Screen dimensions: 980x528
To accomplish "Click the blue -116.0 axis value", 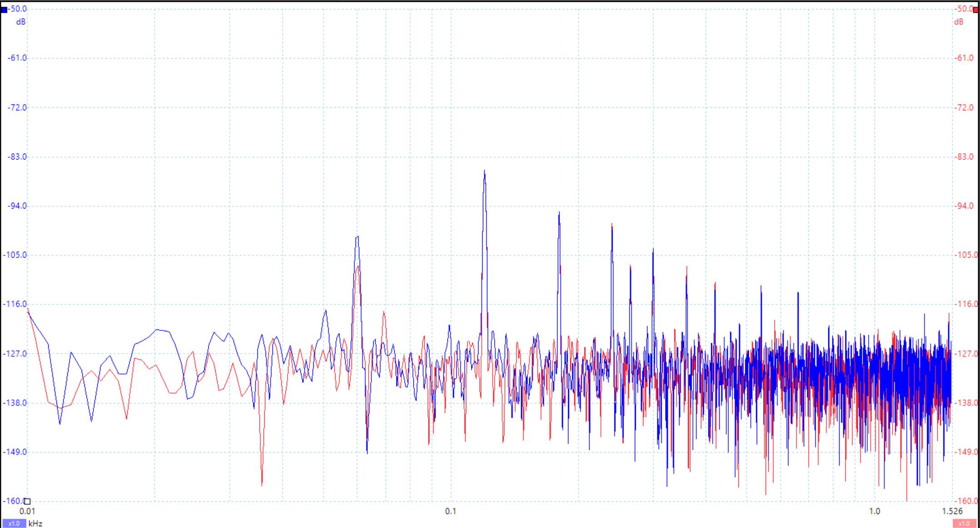I will pos(15,304).
